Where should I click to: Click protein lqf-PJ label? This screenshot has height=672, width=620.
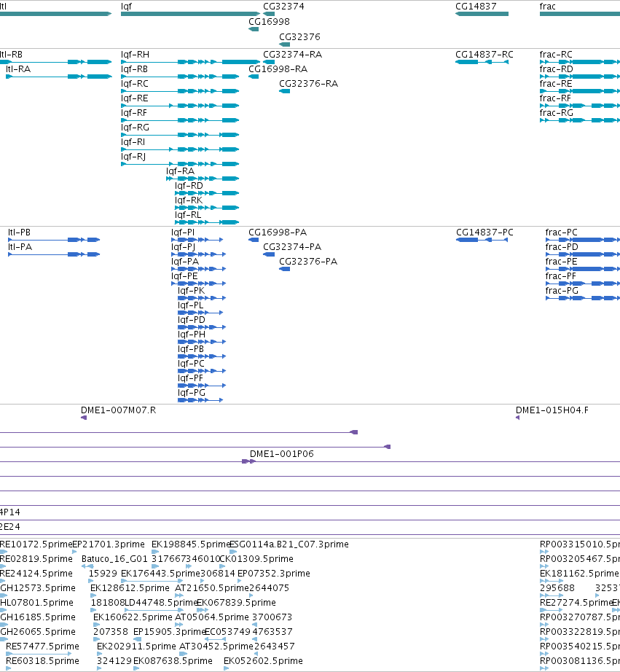(184, 247)
